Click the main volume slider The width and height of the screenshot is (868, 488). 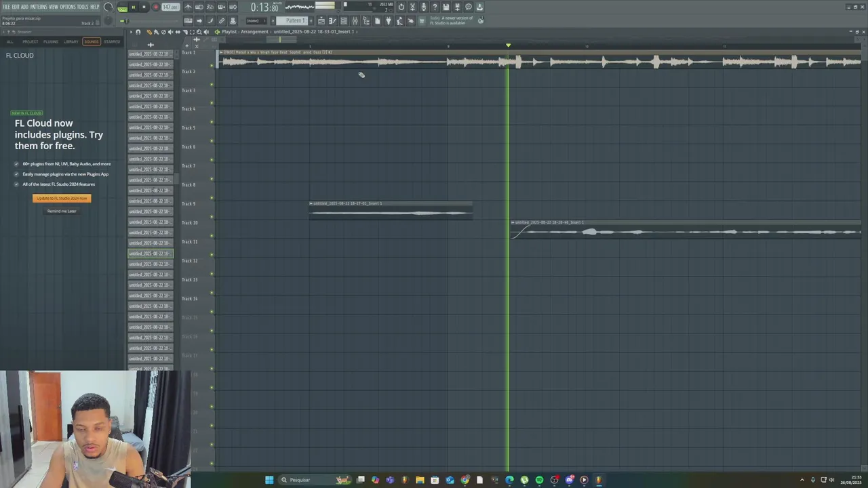click(149, 21)
